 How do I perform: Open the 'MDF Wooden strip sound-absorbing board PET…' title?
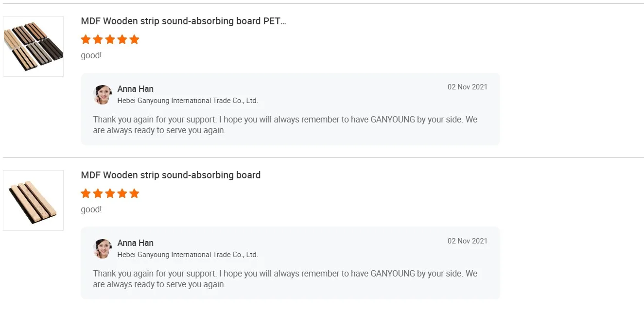tap(183, 21)
